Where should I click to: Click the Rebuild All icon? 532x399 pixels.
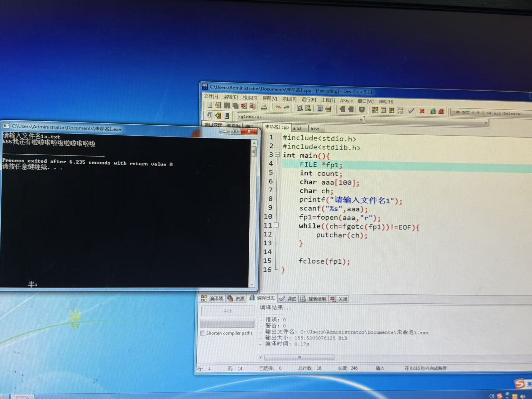(400, 110)
